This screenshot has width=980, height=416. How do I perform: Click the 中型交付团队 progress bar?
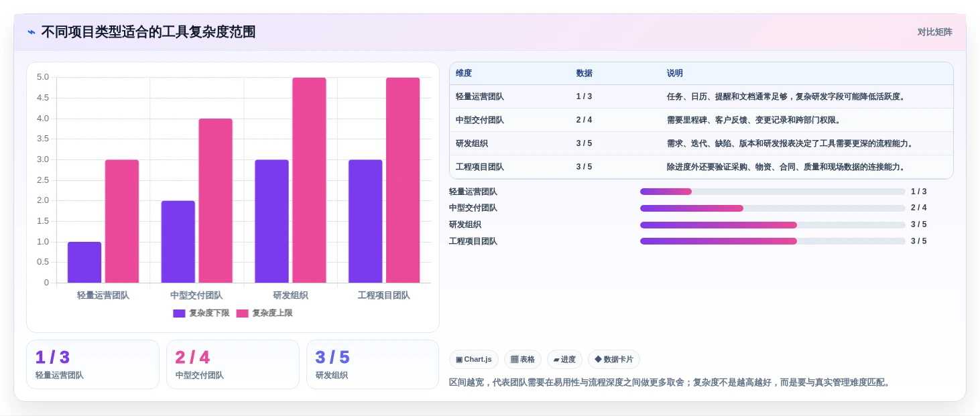[x=772, y=208]
